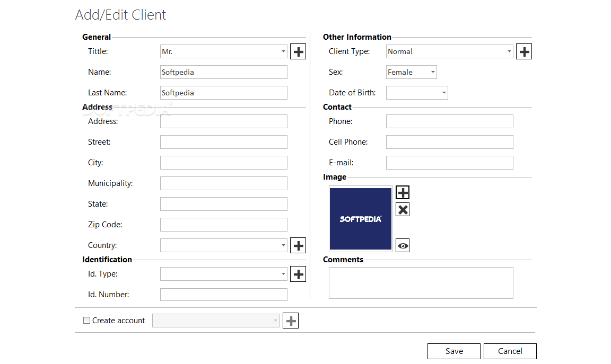Click the Contact section label

(x=337, y=107)
